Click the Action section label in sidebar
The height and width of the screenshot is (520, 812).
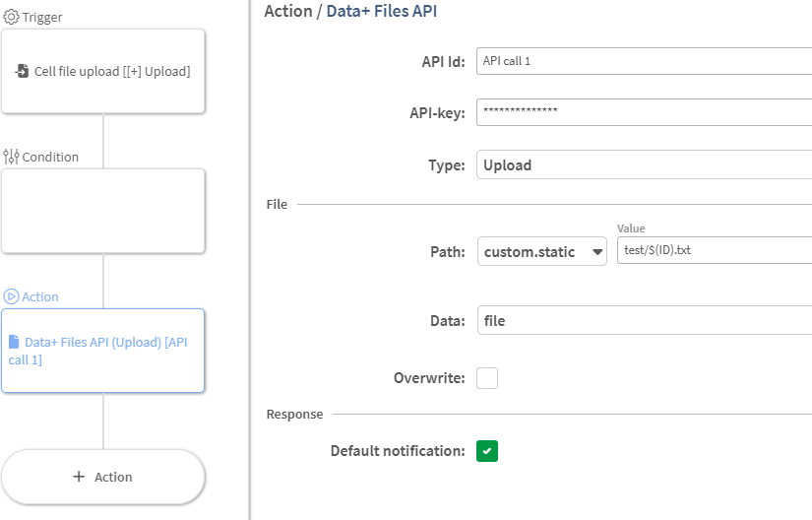pyautogui.click(x=40, y=296)
